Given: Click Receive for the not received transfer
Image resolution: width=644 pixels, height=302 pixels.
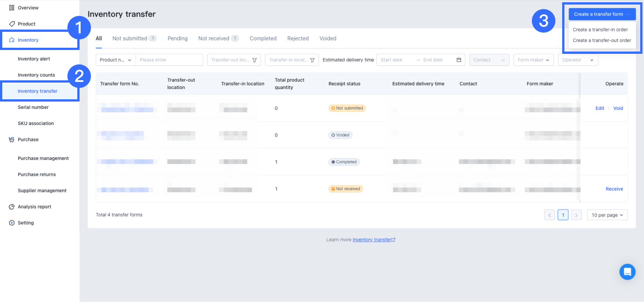Looking at the screenshot, I should (614, 189).
